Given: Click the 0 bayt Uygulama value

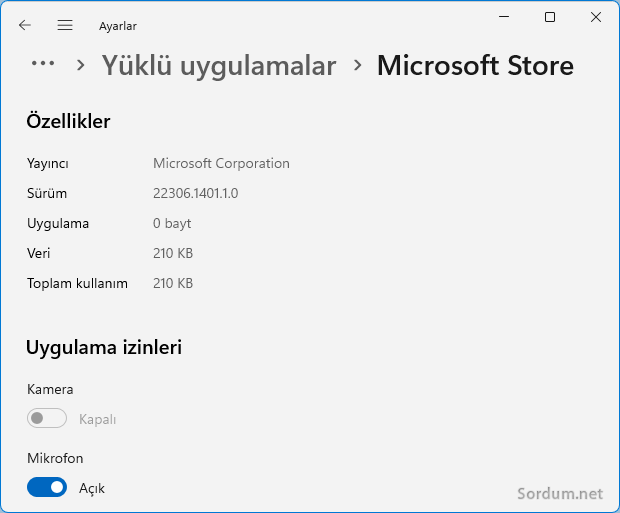Looking at the screenshot, I should click(x=172, y=223).
